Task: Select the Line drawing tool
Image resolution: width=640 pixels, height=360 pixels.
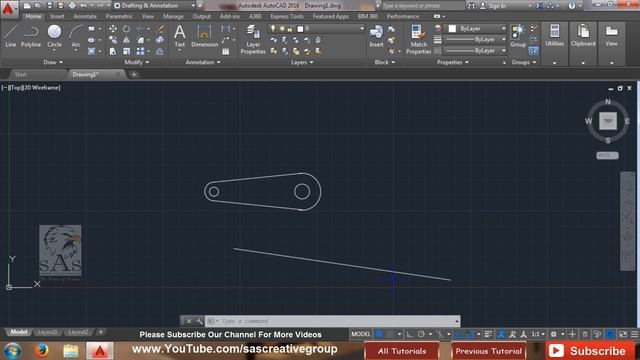Action: pos(11,36)
